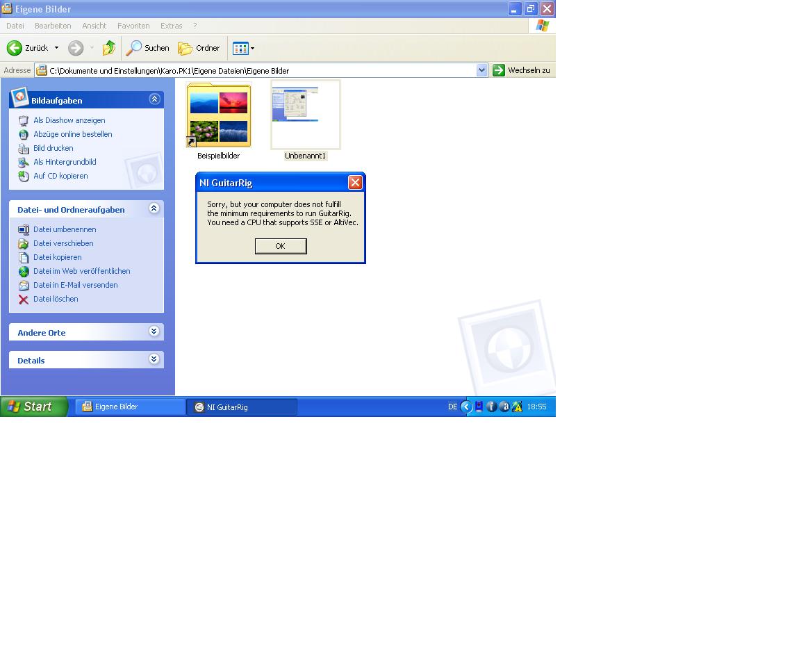This screenshot has height=672, width=808.
Task: Switch to NI GuitarRig taskbar button
Action: [242, 407]
